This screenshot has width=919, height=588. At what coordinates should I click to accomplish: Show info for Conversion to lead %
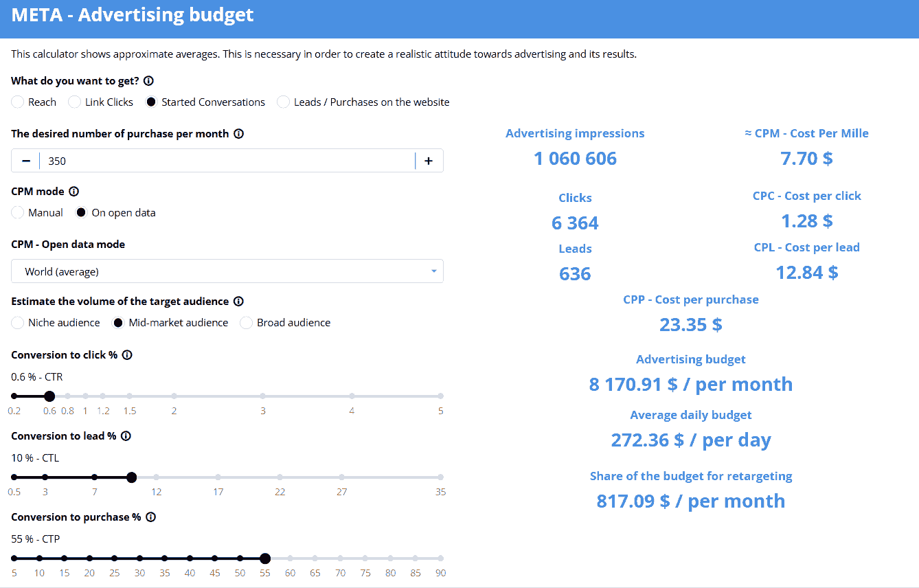coord(126,436)
